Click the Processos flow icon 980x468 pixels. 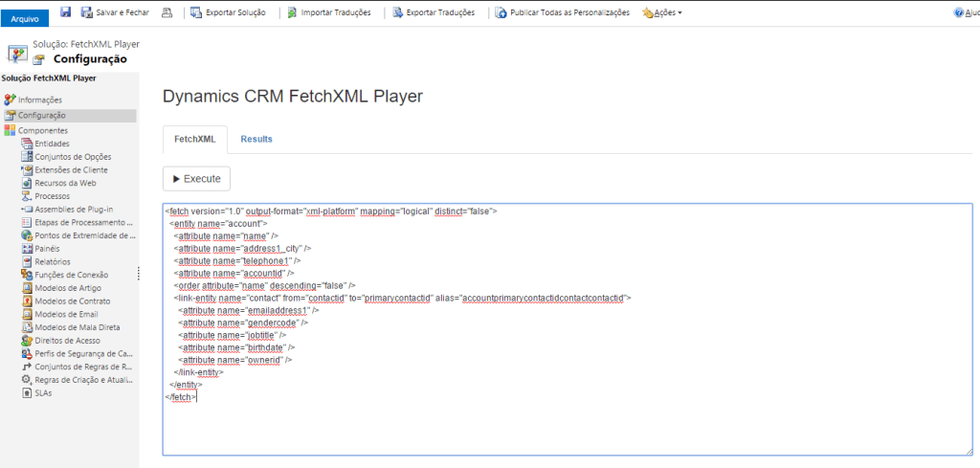pyautogui.click(x=27, y=196)
